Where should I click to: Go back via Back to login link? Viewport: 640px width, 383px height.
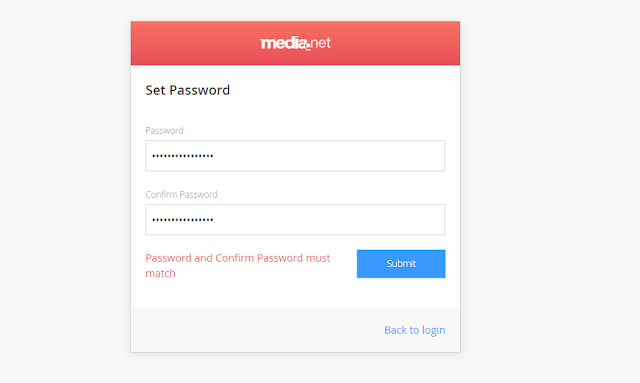click(x=415, y=330)
